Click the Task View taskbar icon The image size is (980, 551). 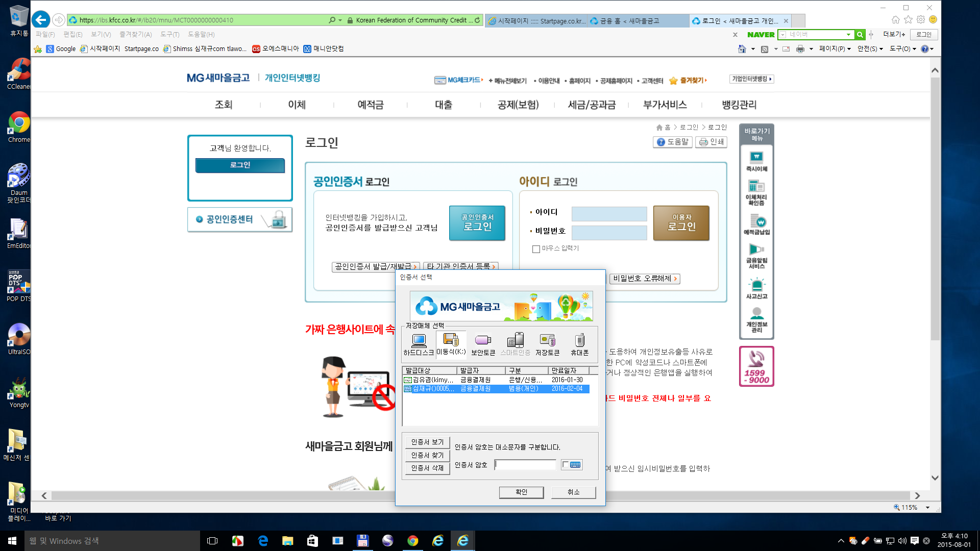point(212,541)
